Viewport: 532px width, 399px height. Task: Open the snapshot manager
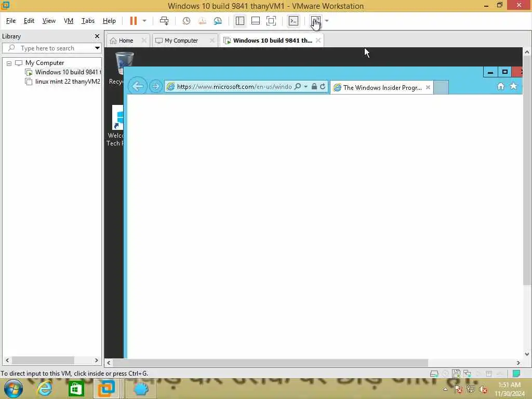tap(218, 21)
